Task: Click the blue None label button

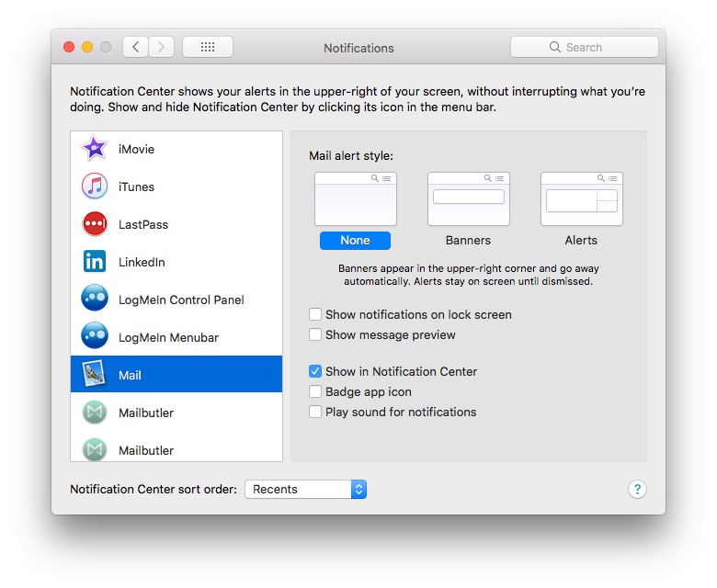Action: 355,241
